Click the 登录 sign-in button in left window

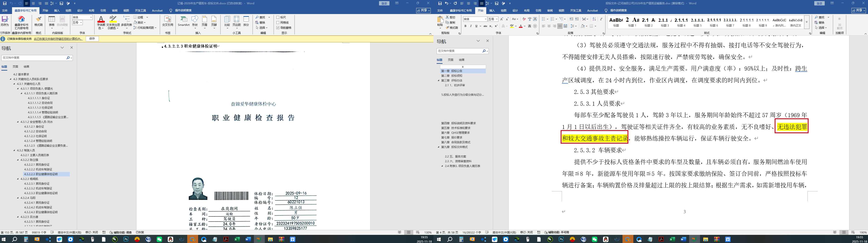(384, 3)
